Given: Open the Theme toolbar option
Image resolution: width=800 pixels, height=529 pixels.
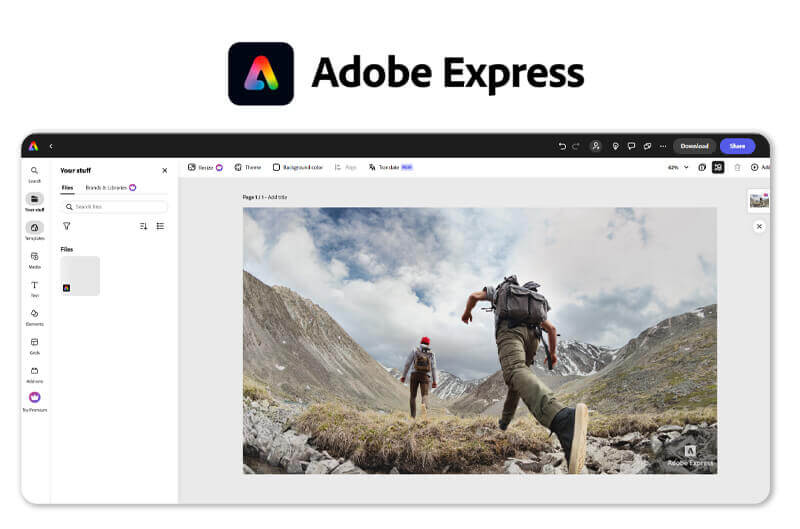Looking at the screenshot, I should tap(247, 167).
